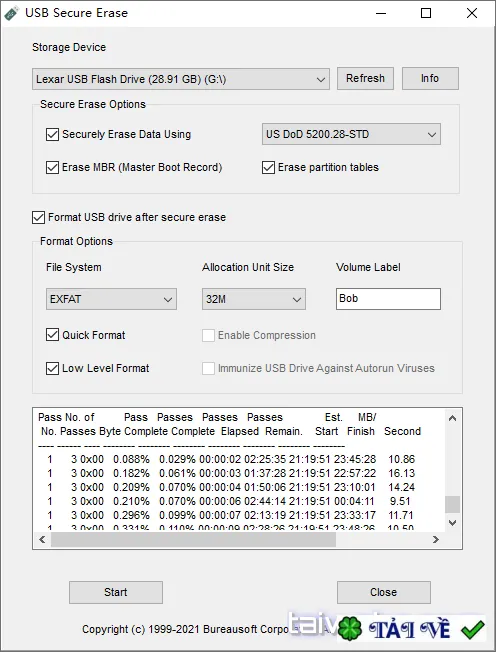Click the log vertical scrollbar down arrow
This screenshot has width=496, height=652.
452,523
